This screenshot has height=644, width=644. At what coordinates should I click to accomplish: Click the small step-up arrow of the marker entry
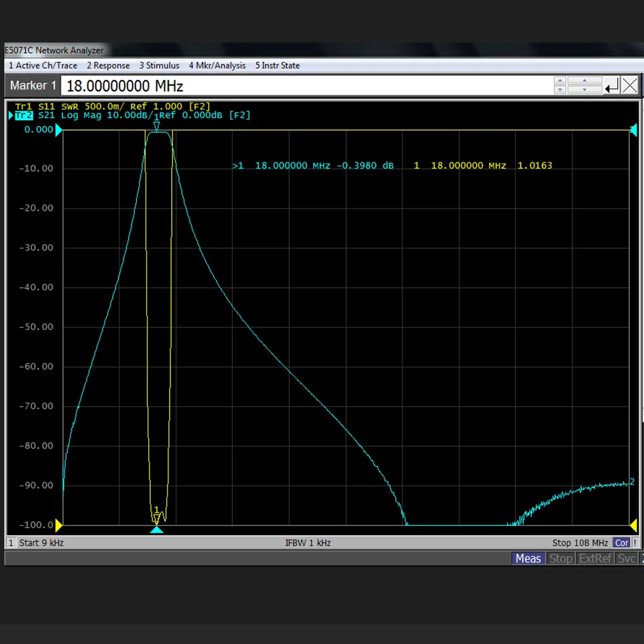pos(559,81)
